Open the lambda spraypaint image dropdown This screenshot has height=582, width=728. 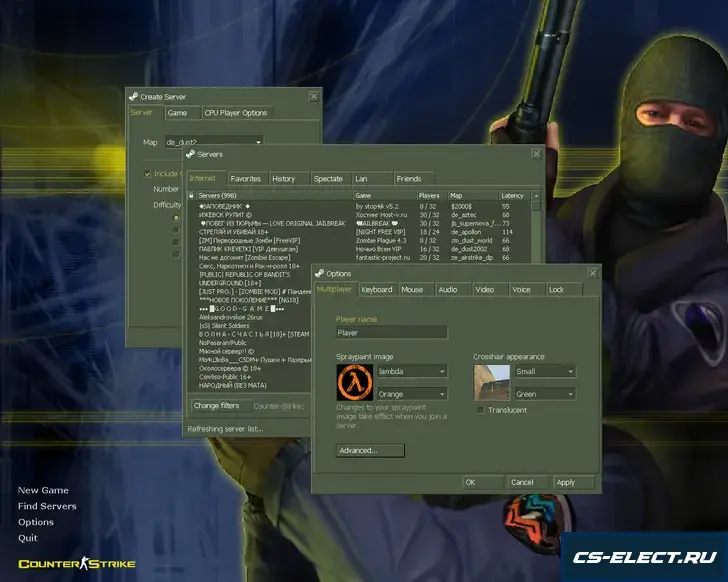pyautogui.click(x=412, y=371)
